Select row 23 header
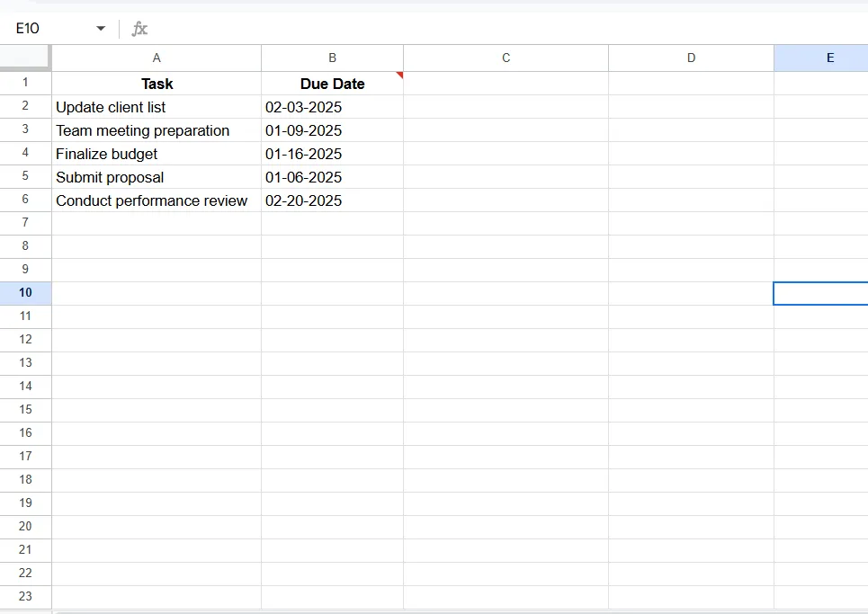Screen dimensions: 868x614 (x=25, y=596)
